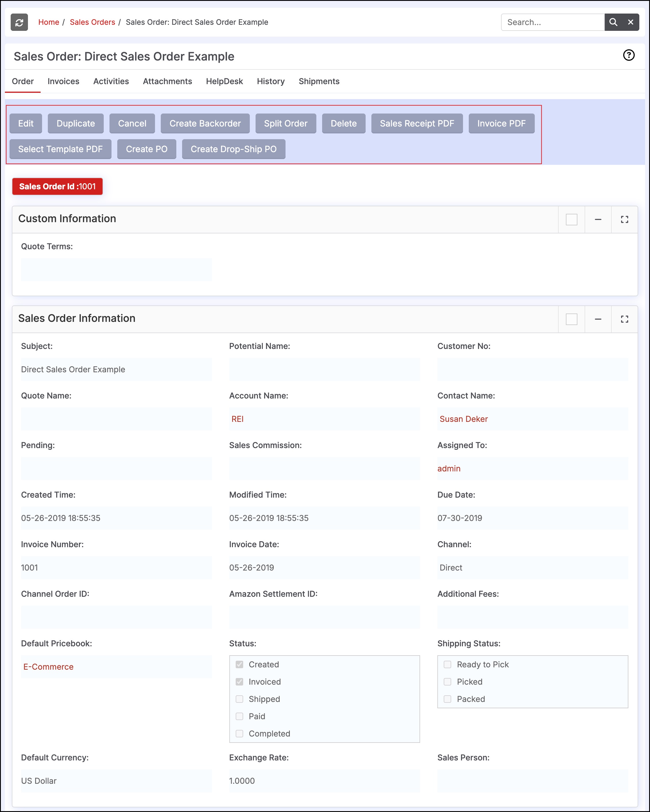Click the search magnifier icon

pos(613,22)
